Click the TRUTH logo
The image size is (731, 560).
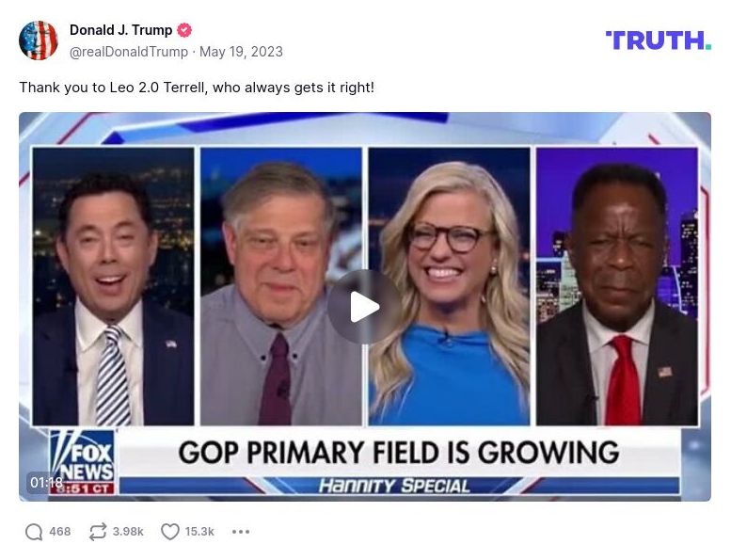click(659, 40)
